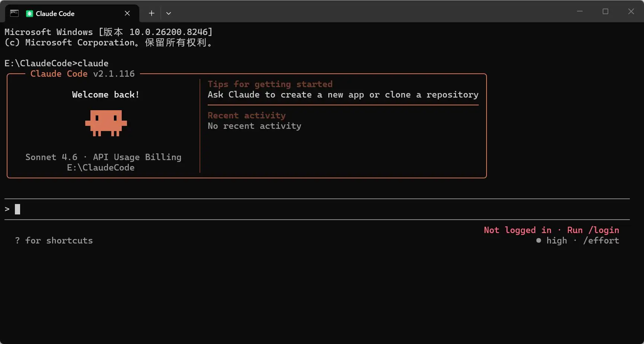Click the prompt chevron symbol
This screenshot has width=644, height=344.
[7, 209]
